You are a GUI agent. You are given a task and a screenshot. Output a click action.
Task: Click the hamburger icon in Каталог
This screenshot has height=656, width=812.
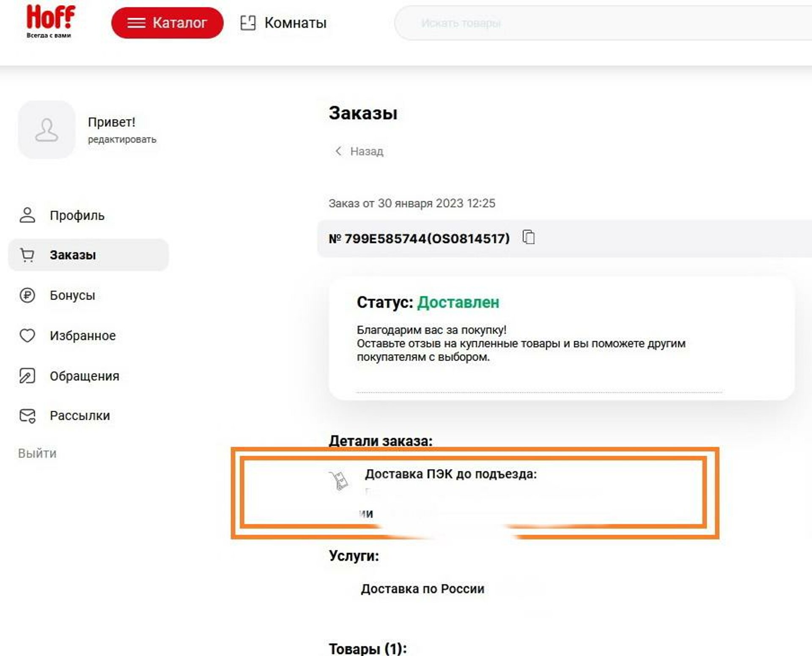pyautogui.click(x=136, y=23)
